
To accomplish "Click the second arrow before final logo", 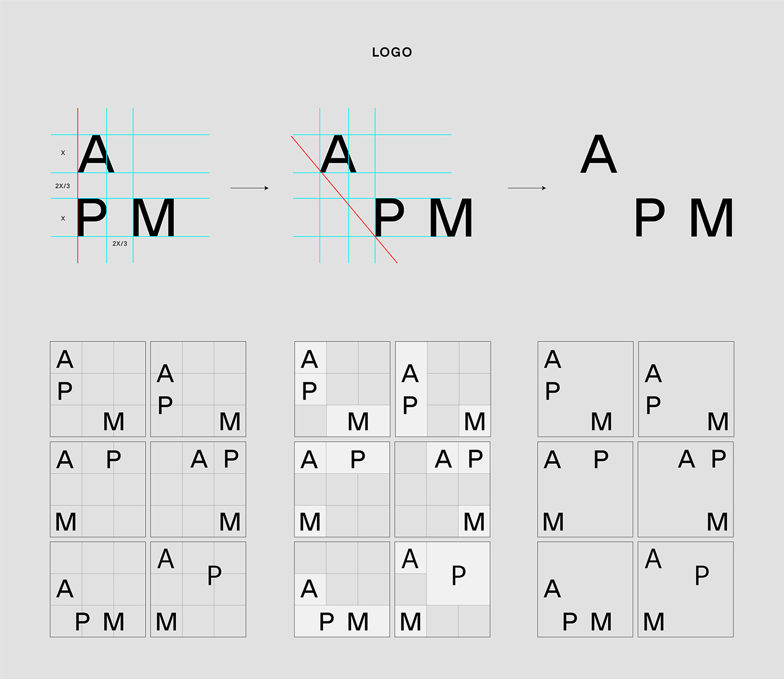I will (526, 188).
